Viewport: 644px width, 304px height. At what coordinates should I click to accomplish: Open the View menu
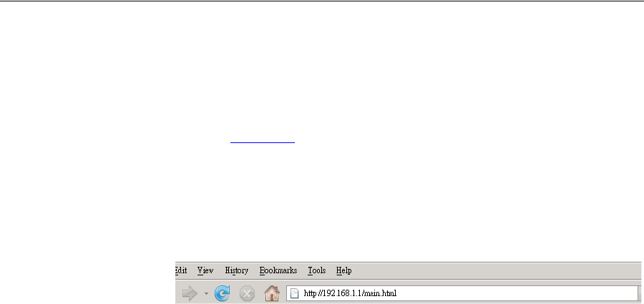(205, 270)
